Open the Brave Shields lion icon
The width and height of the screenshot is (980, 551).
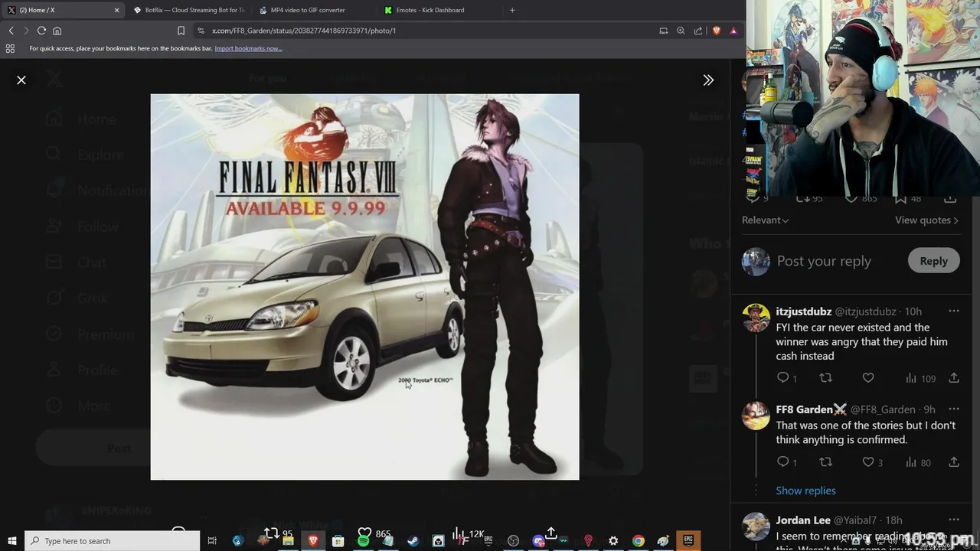[x=717, y=31]
